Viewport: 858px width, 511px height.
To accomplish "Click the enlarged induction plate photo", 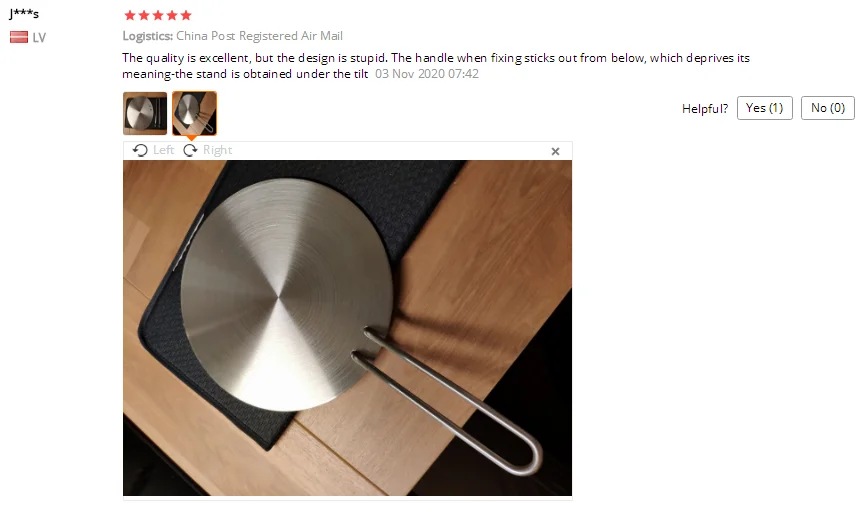I will click(347, 328).
